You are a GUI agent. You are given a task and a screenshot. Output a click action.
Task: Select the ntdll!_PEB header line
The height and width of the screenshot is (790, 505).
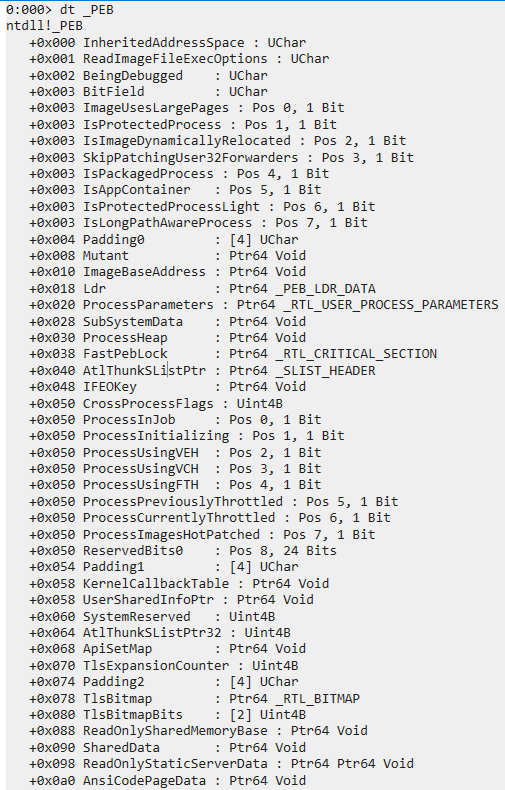tap(44, 26)
